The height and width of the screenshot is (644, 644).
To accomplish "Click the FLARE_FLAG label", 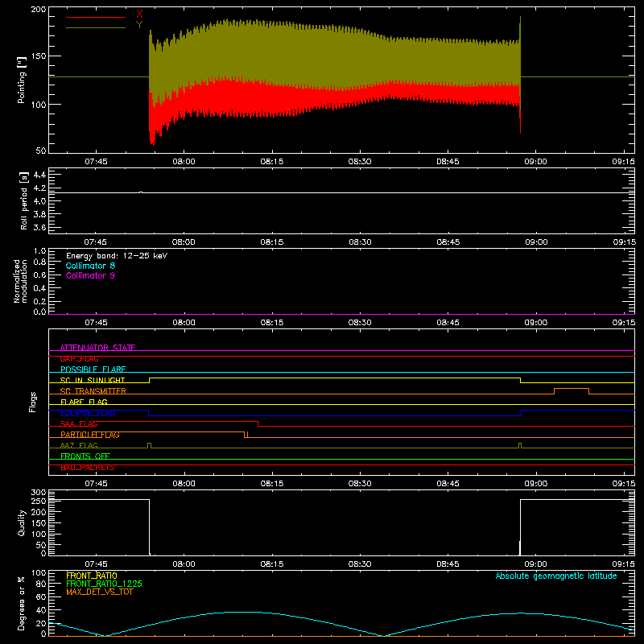I will 84,402.
